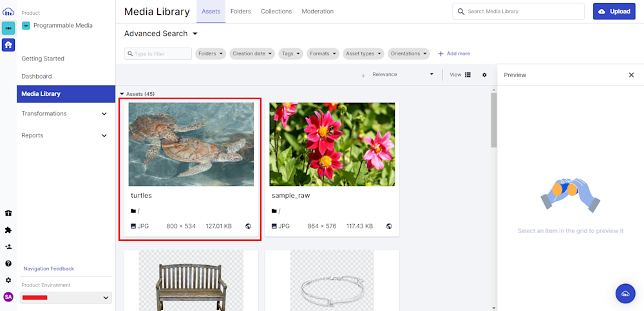The image size is (644, 311).
Task: Open the floating cloud widget button at bottom right
Action: pos(625,294)
